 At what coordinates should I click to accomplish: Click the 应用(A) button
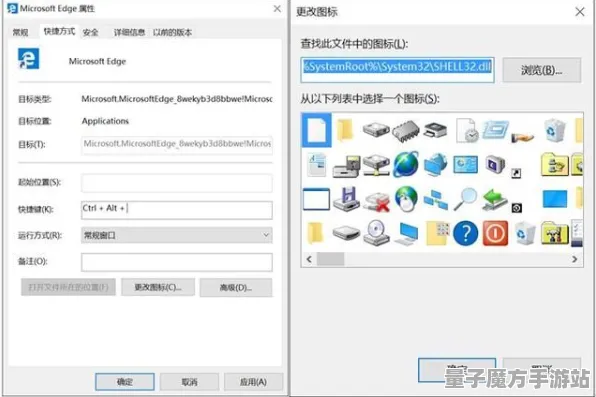[253, 382]
